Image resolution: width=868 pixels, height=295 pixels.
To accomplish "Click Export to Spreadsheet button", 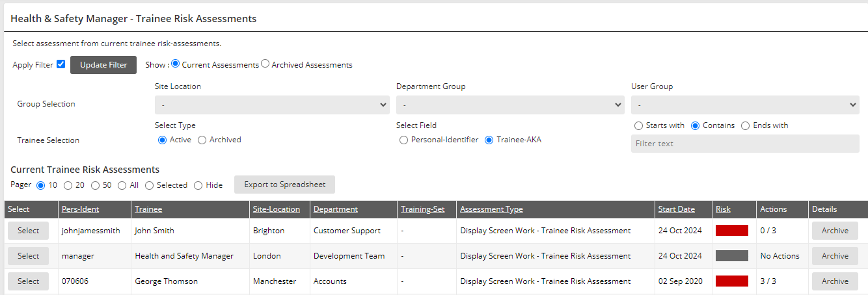I will point(284,185).
